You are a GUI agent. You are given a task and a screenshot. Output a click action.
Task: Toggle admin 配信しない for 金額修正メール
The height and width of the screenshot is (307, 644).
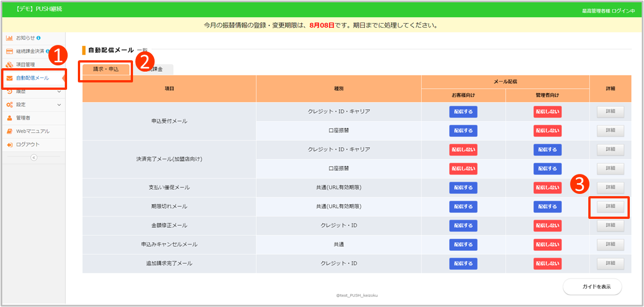tap(547, 226)
